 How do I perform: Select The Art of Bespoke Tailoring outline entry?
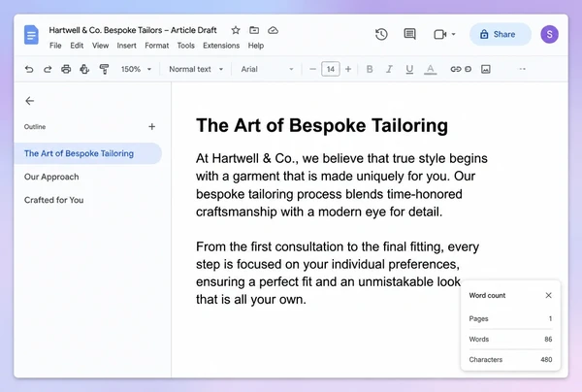coord(88,153)
